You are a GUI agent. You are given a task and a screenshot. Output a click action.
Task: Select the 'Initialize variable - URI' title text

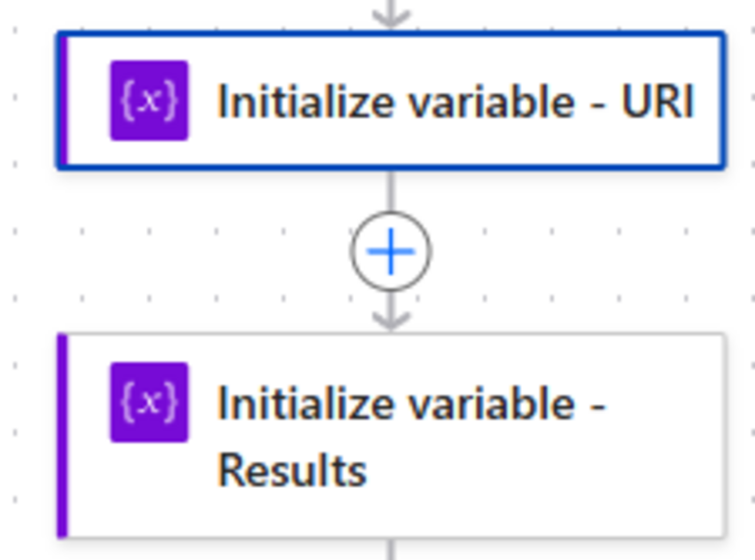[455, 102]
